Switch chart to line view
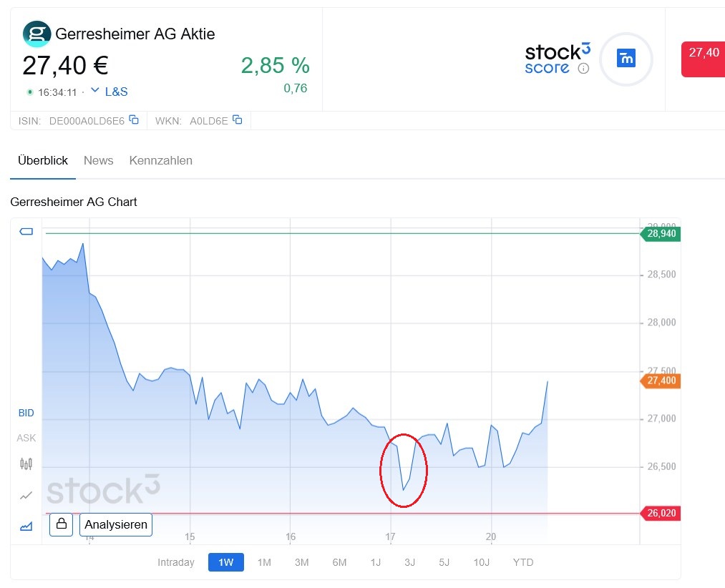The height and width of the screenshot is (588, 725). 26,495
